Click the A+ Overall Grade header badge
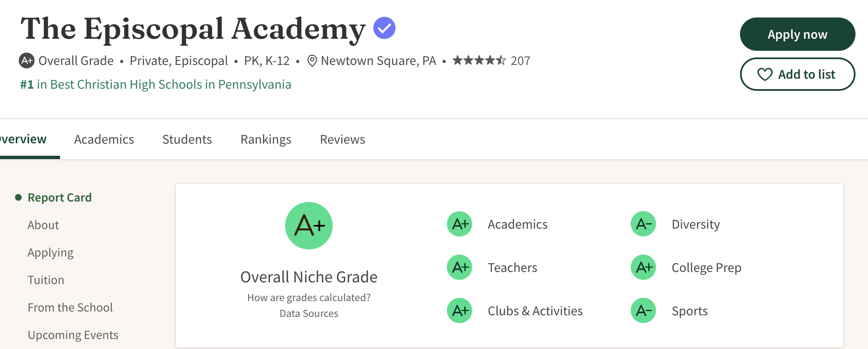The image size is (868, 349). 27,61
